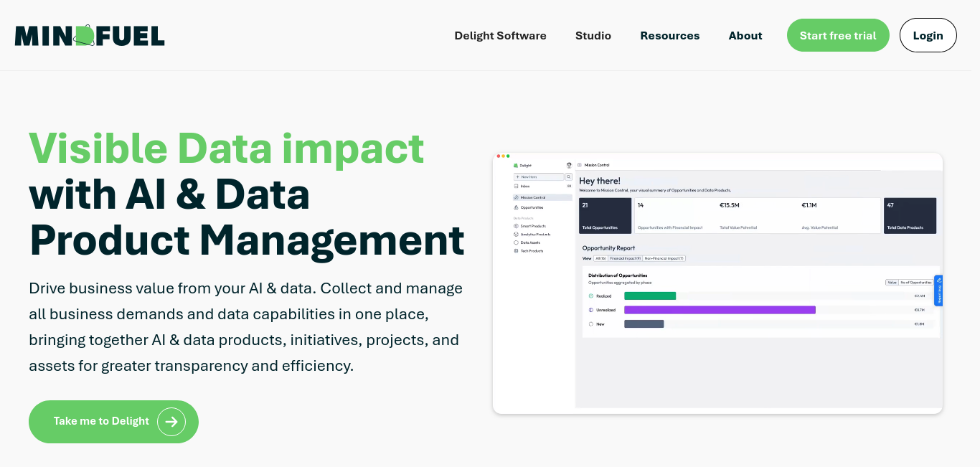Click the "€15.5M" total value figure
Screen dimensions: 980x467
730,205
